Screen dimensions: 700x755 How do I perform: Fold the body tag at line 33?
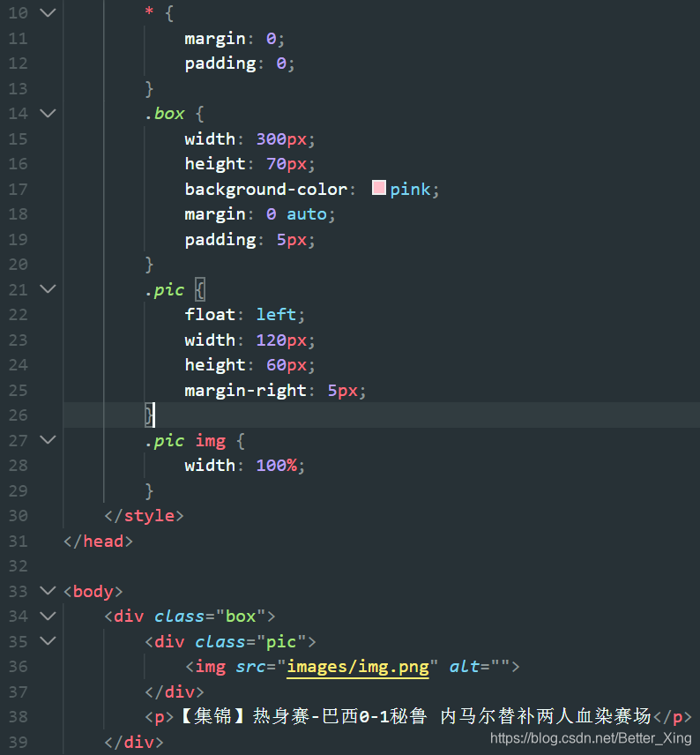click(48, 590)
